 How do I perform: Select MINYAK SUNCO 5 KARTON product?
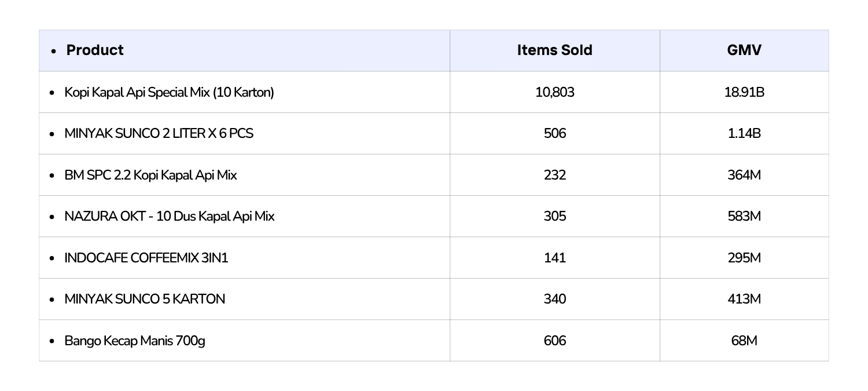click(145, 299)
